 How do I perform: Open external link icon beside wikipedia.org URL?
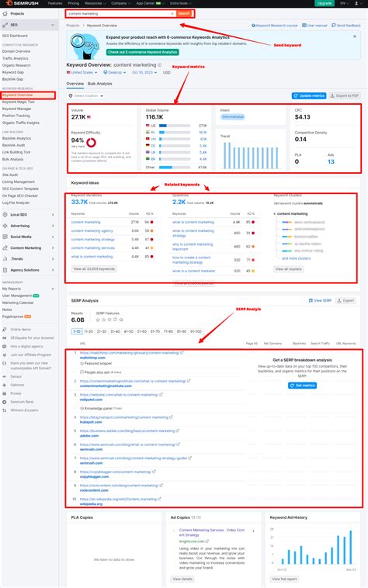[x=159, y=499]
